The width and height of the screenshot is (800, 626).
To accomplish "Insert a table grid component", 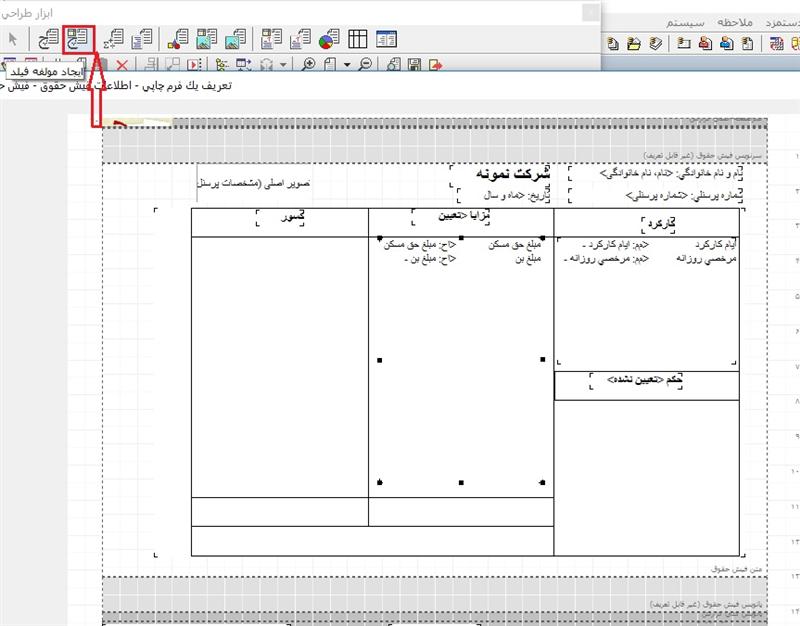I will (x=357, y=40).
